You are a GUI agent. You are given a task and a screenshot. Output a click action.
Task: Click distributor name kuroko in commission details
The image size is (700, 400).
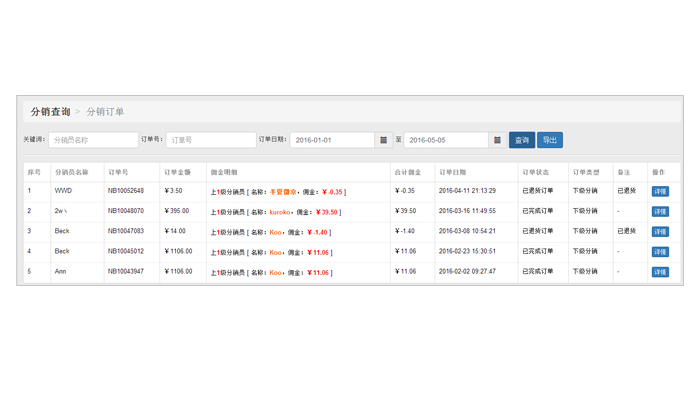279,212
